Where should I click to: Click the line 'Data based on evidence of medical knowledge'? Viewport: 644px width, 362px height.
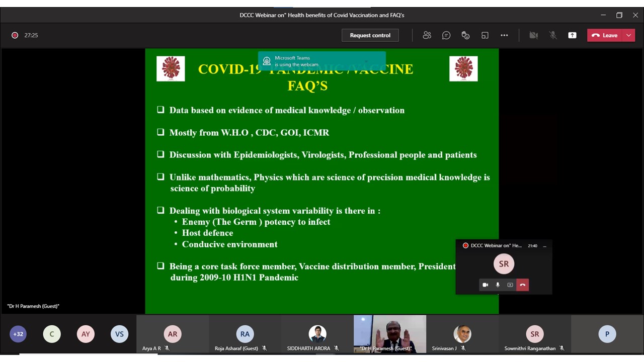click(x=287, y=110)
